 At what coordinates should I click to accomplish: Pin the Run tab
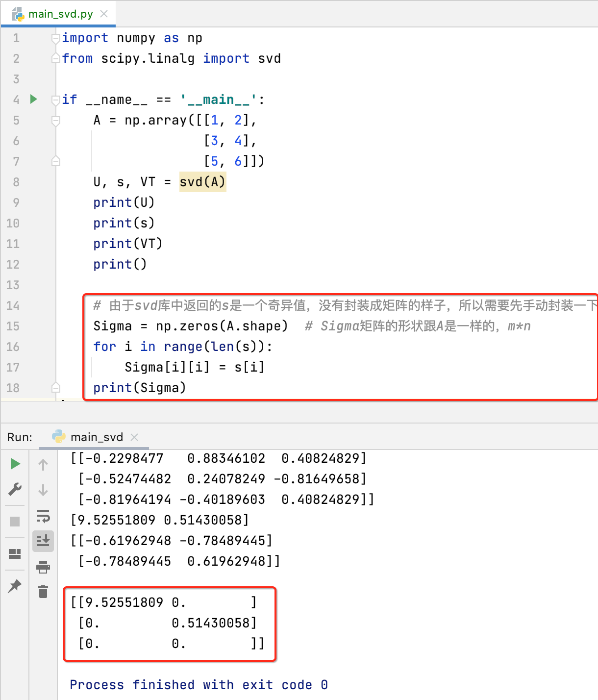(x=15, y=585)
